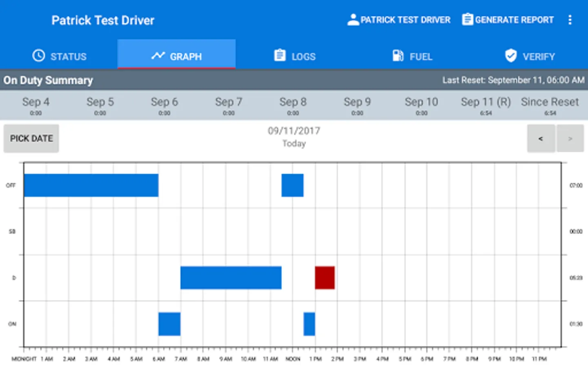Switch to the Status tab
Screen dimensions: 588x368
(59, 56)
